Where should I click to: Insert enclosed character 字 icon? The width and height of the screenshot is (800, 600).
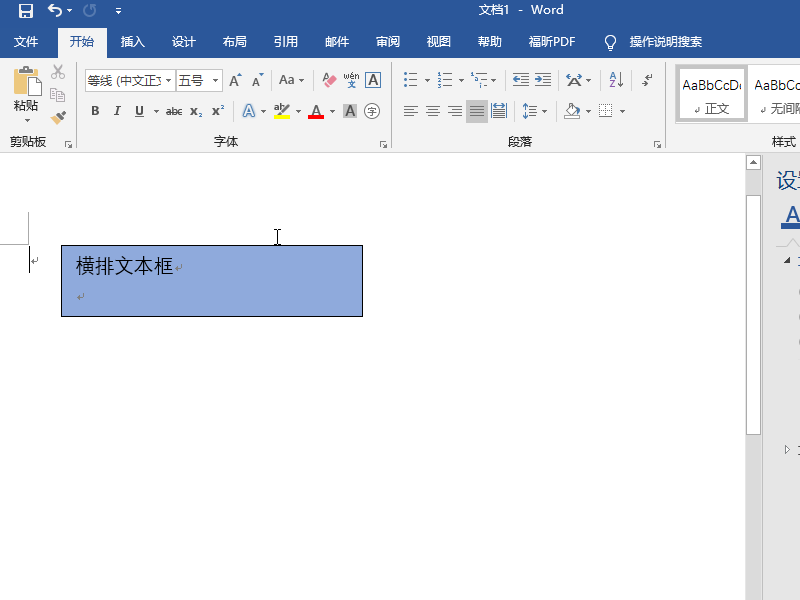[372, 111]
